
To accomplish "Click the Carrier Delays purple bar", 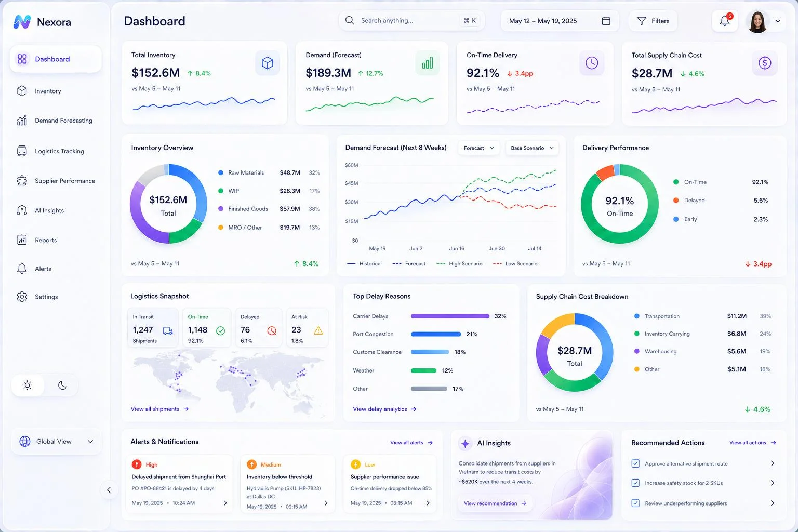I will tap(450, 316).
